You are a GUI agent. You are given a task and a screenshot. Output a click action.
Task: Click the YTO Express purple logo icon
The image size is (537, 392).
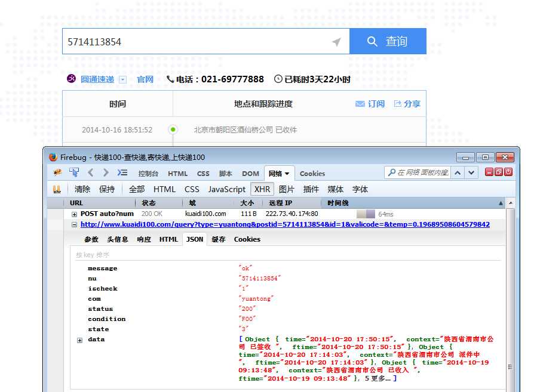point(71,79)
